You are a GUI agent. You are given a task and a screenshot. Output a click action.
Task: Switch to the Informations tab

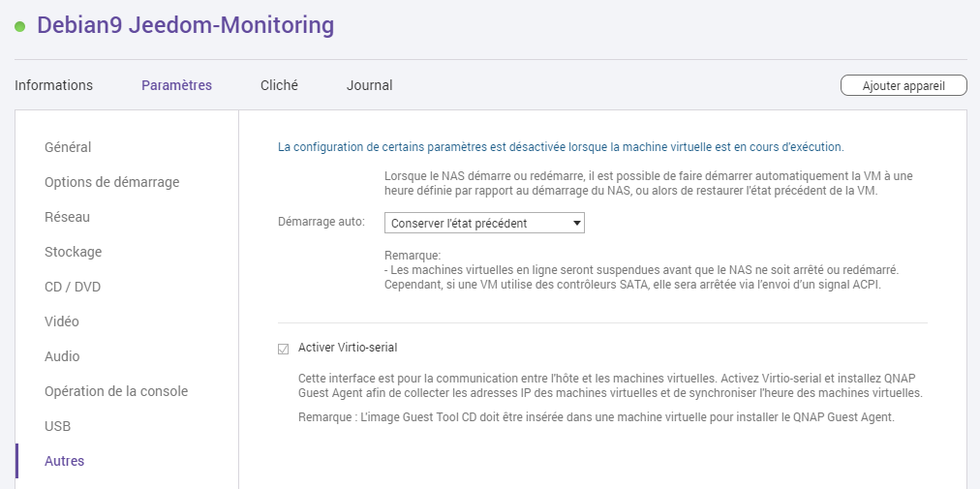[53, 85]
